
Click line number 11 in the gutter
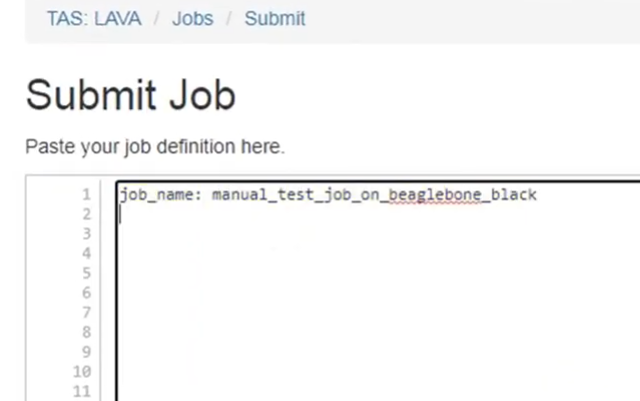(x=82, y=391)
